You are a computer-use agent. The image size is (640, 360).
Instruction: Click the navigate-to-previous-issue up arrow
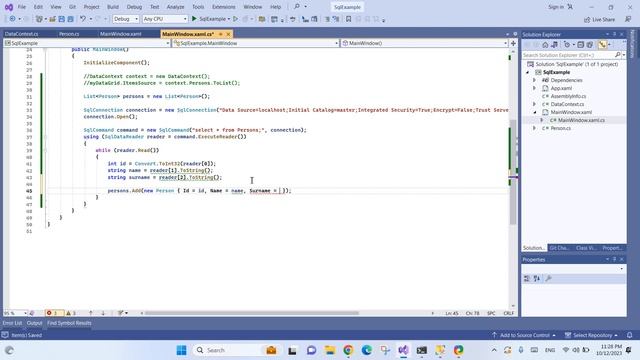coord(91,313)
